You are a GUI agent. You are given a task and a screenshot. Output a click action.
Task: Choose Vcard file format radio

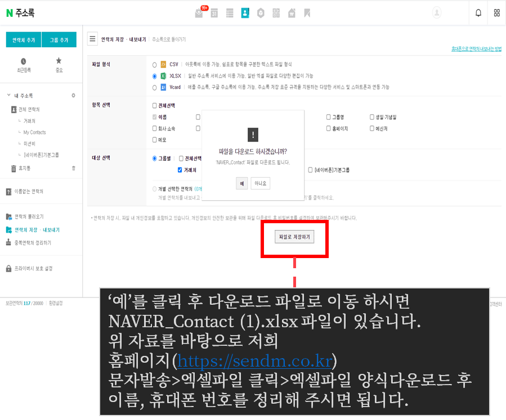coord(155,87)
